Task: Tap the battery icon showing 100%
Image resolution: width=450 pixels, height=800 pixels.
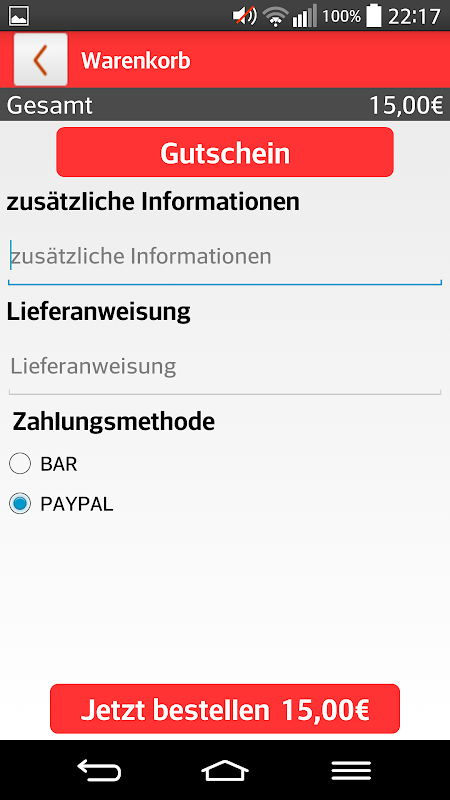Action: (374, 15)
